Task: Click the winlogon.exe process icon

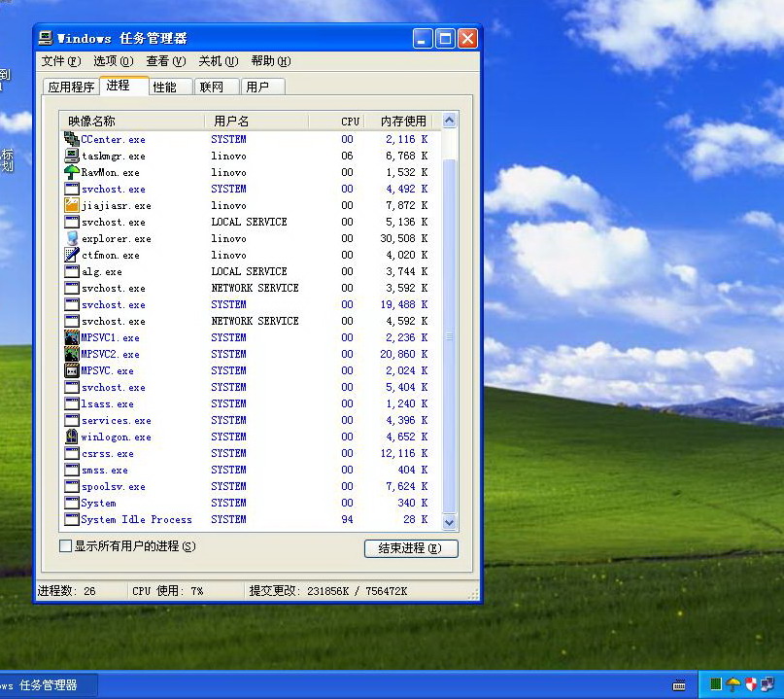Action: (72, 437)
